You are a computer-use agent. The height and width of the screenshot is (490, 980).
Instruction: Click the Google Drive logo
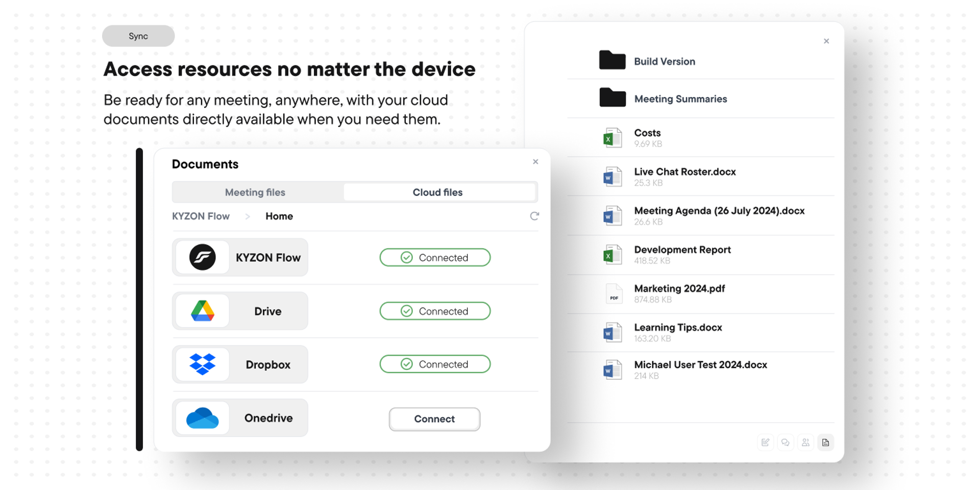click(203, 311)
